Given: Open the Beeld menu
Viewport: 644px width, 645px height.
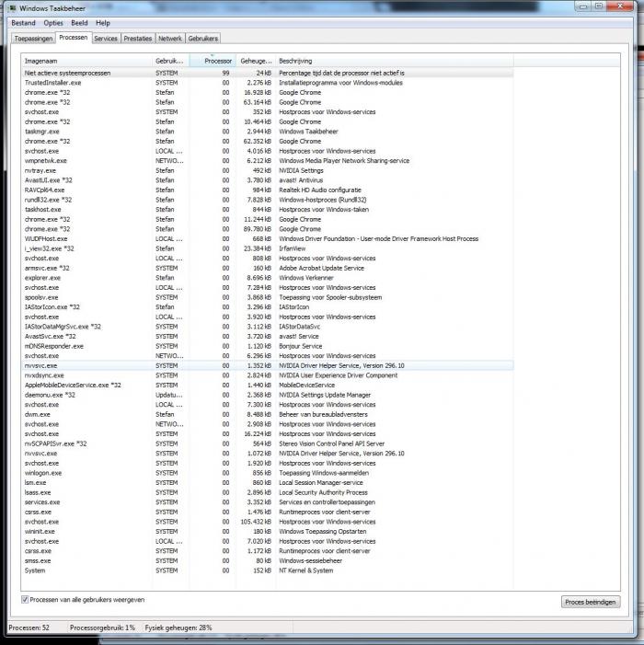Looking at the screenshot, I should click(79, 23).
